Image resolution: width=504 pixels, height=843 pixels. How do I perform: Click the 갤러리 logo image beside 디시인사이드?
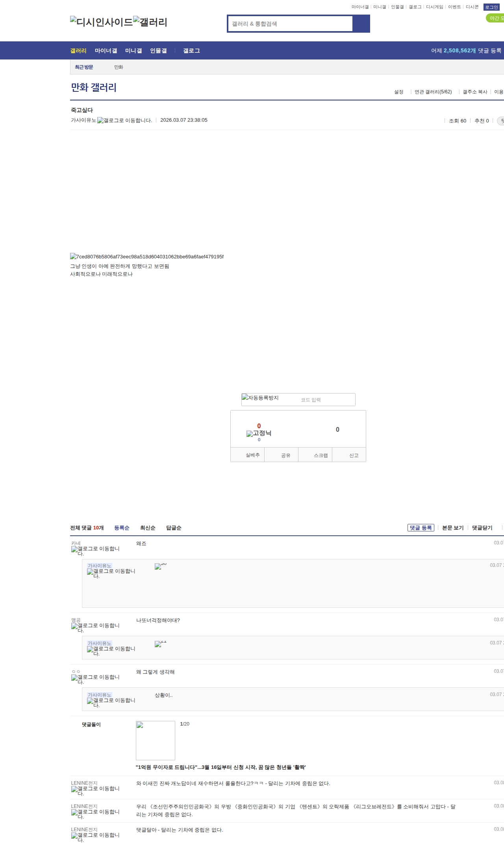[x=150, y=22]
